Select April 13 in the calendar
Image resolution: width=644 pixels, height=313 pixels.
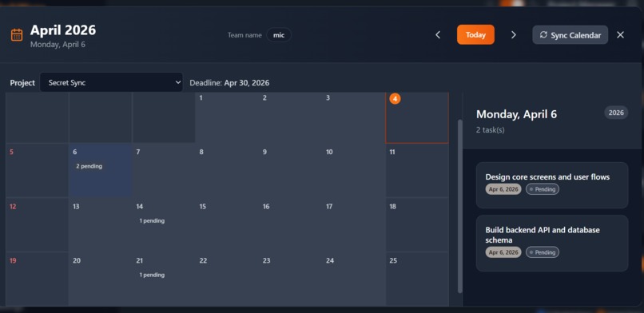100,225
